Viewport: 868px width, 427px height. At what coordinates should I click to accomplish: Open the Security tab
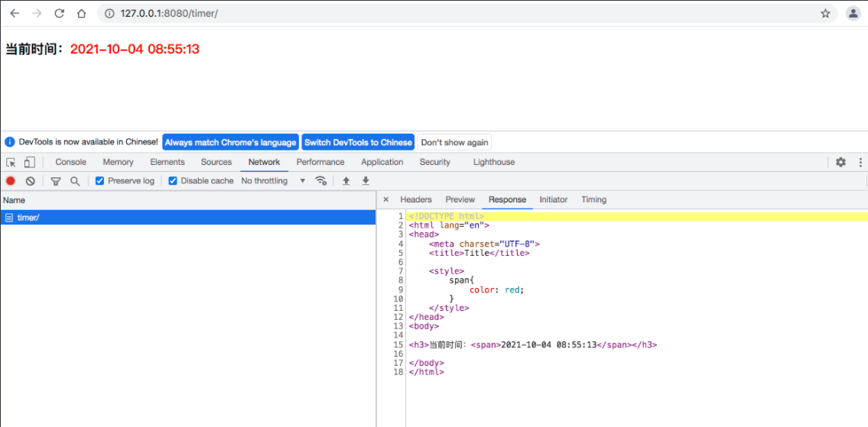pos(434,162)
